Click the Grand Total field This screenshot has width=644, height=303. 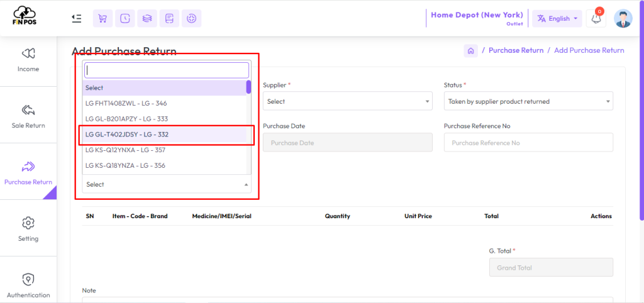coord(551,267)
